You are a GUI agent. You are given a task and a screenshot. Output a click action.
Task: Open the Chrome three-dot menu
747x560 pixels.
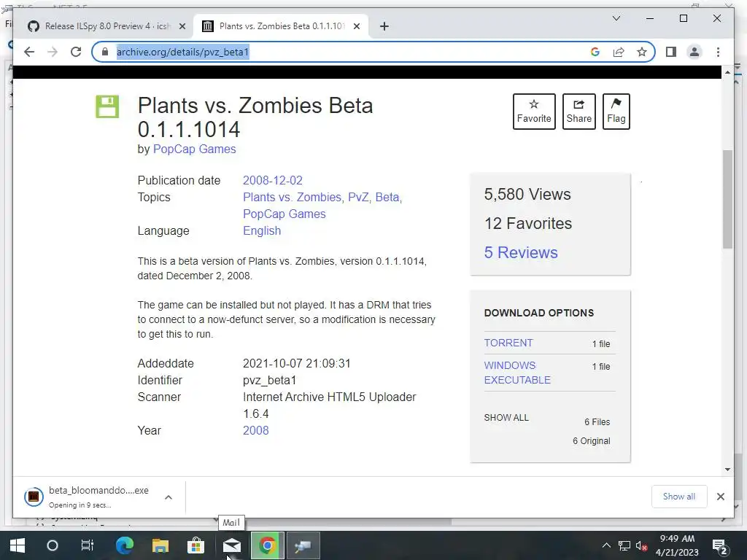click(718, 52)
